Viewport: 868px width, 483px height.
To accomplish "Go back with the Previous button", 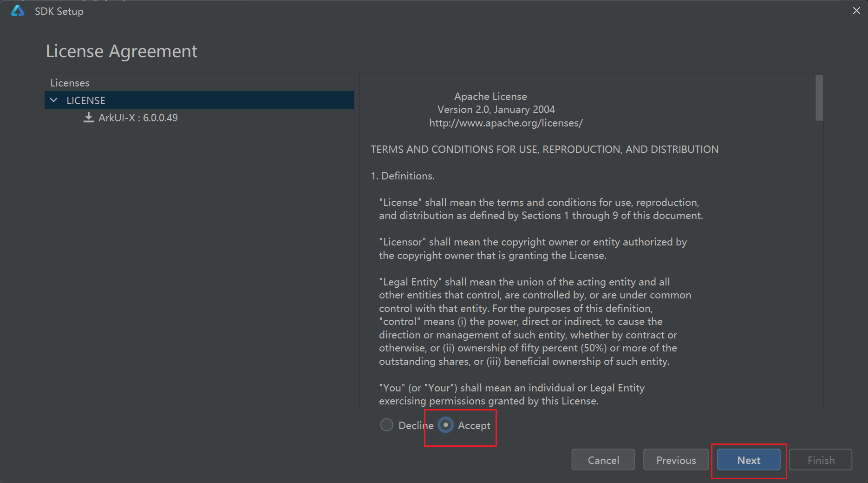I will pos(676,460).
